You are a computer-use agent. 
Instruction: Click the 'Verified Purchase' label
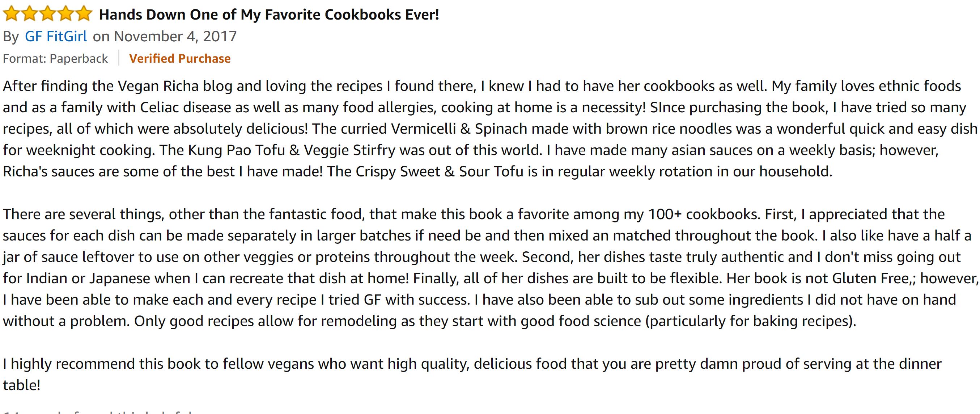click(x=179, y=59)
